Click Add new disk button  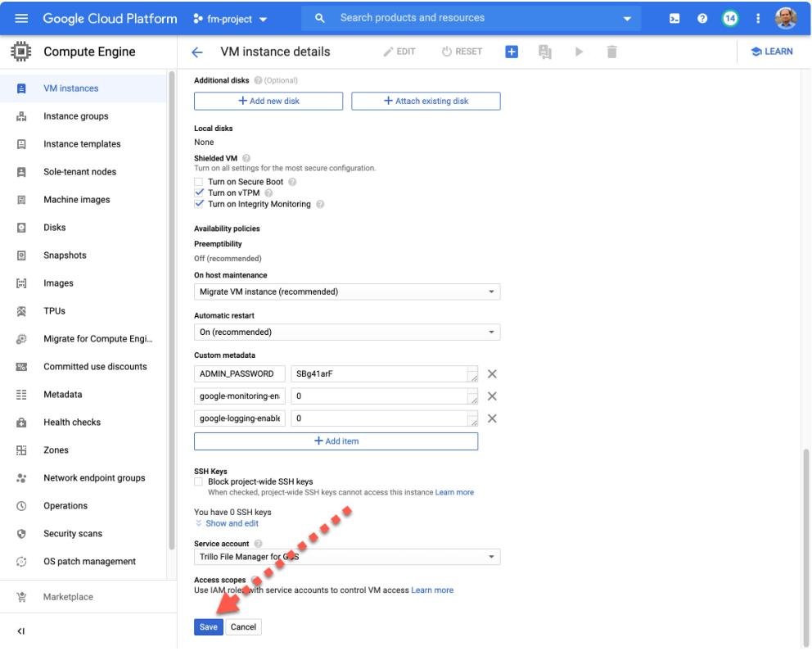pos(268,102)
